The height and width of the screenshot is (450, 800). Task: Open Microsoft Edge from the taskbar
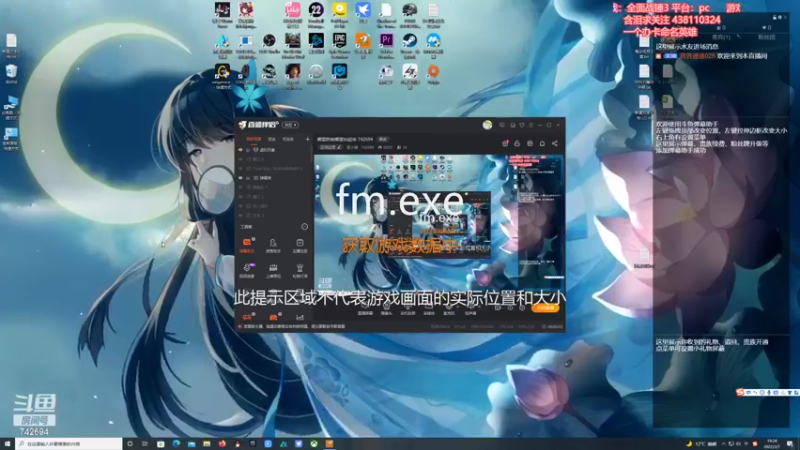click(176, 444)
